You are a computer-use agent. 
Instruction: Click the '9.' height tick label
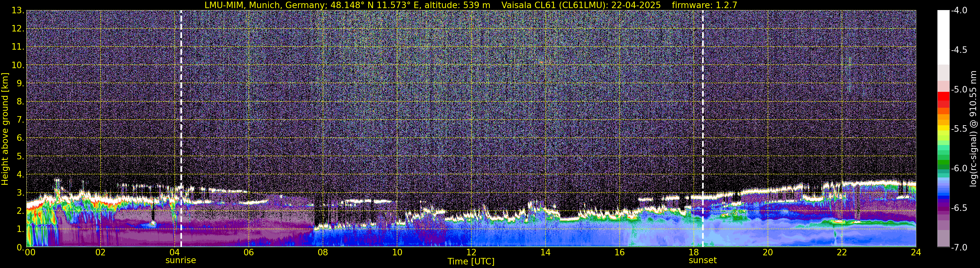click(x=20, y=83)
